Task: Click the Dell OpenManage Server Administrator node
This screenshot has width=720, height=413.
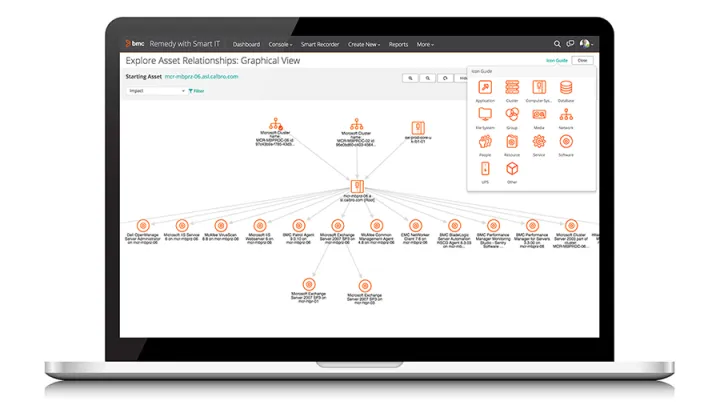Action: (142, 224)
